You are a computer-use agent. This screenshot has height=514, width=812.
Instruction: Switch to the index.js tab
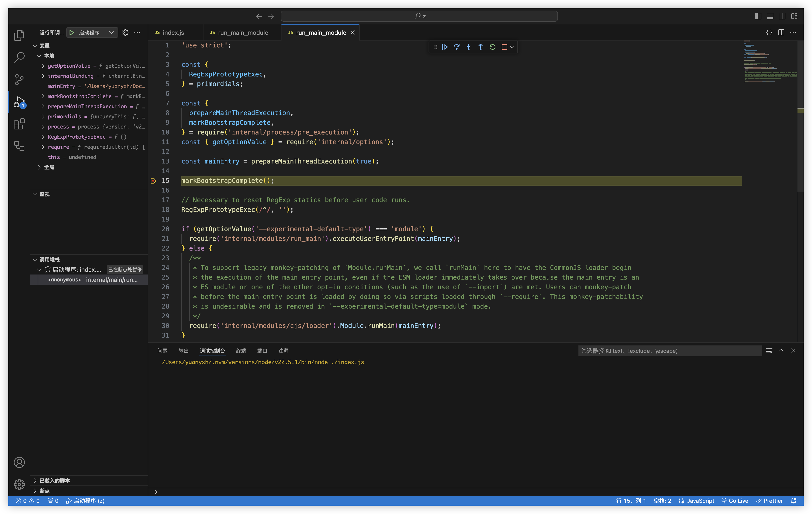click(175, 32)
